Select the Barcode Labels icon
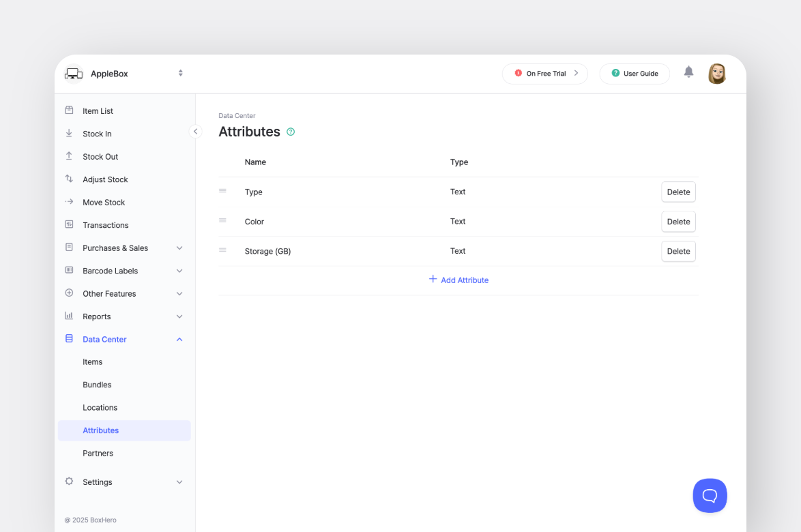The image size is (801, 532). [69, 270]
